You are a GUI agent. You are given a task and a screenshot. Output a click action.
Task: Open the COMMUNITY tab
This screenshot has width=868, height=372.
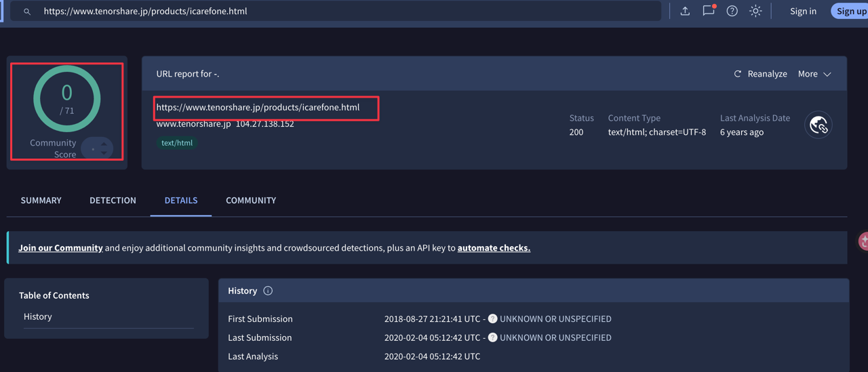tap(251, 201)
